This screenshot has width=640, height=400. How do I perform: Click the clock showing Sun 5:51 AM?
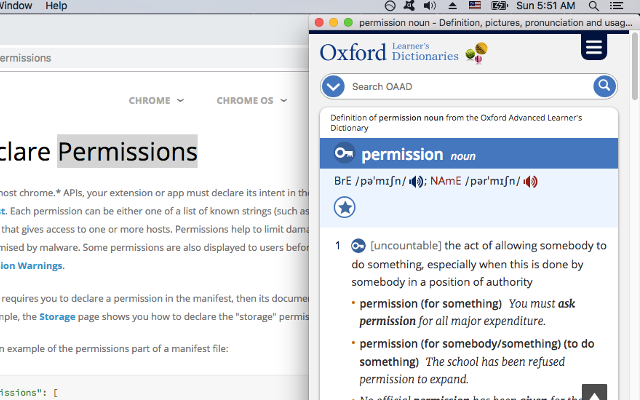click(x=546, y=6)
